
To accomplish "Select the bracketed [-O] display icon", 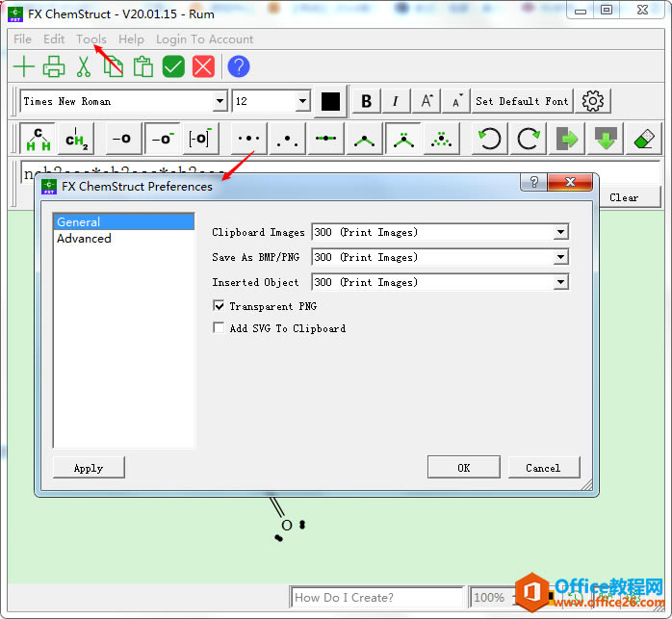I will pyautogui.click(x=200, y=139).
